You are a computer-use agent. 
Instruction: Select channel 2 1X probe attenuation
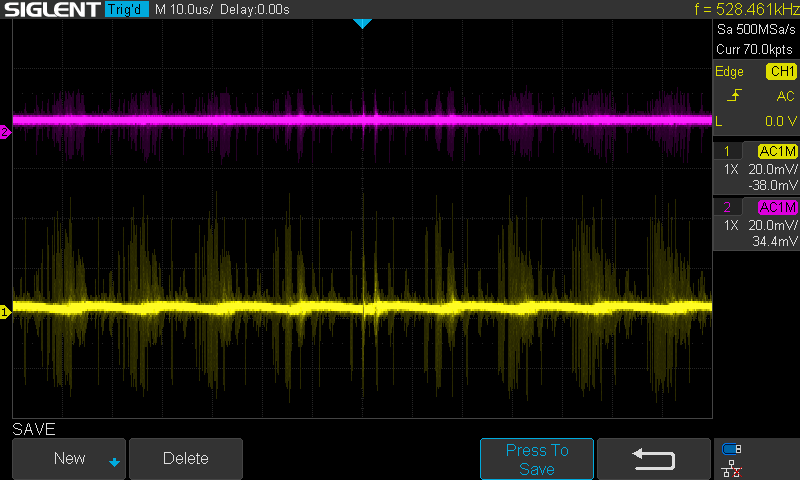tap(731, 225)
